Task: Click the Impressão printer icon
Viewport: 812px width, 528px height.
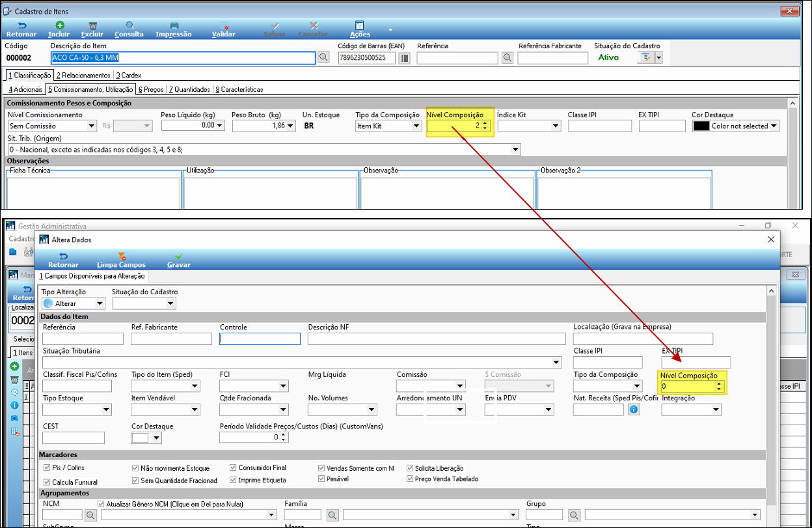Action: tap(174, 26)
